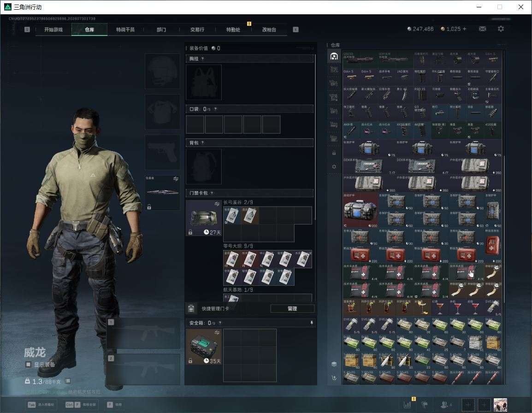Viewport: 532px width, 413px height.
Task: Click swap arrows on safe box
Action: (x=217, y=333)
